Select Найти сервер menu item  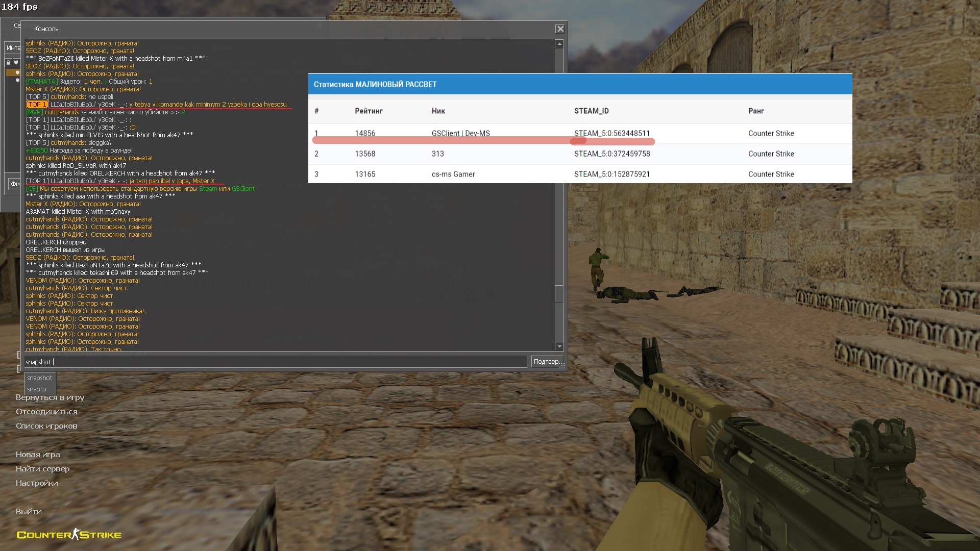[42, 469]
